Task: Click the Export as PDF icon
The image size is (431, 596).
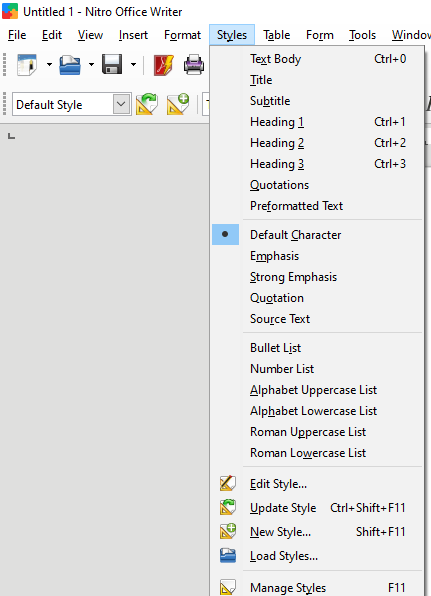Action: tap(164, 65)
